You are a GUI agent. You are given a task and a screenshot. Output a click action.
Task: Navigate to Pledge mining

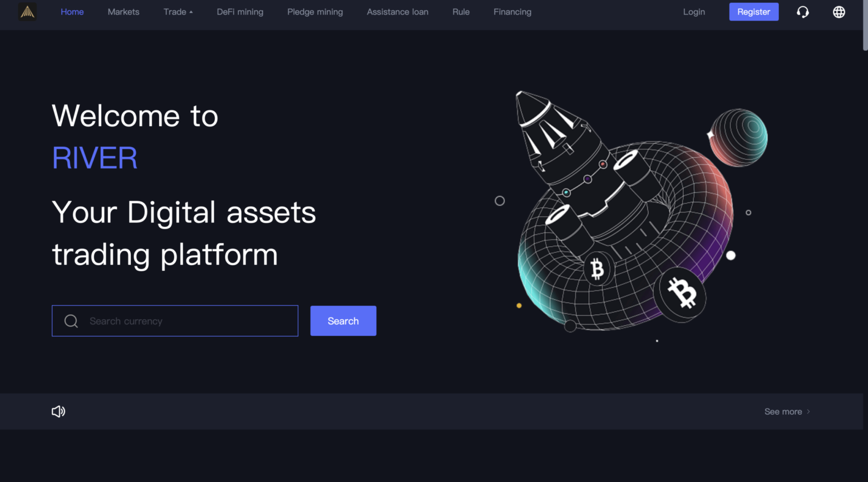(315, 12)
